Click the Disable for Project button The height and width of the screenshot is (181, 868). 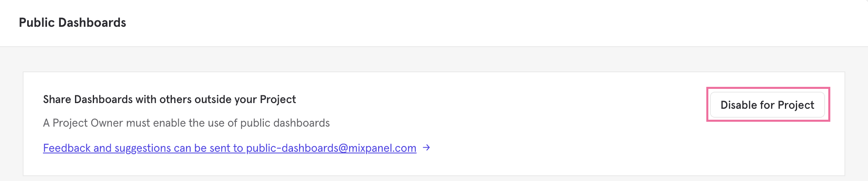pyautogui.click(x=767, y=105)
